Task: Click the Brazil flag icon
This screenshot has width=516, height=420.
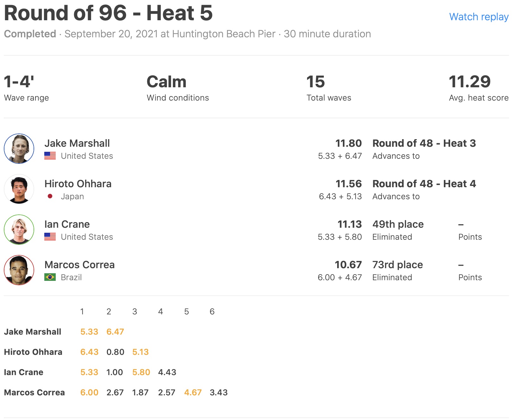Action: point(50,277)
